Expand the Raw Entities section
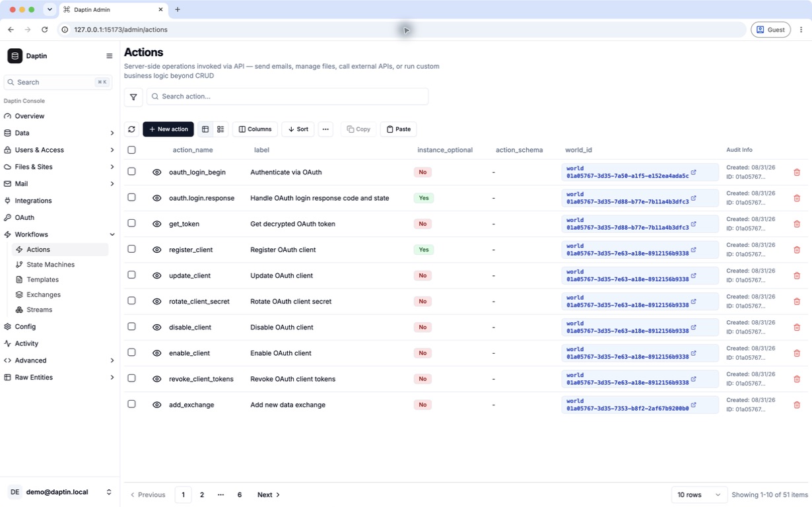The width and height of the screenshot is (812, 507). coord(59,378)
